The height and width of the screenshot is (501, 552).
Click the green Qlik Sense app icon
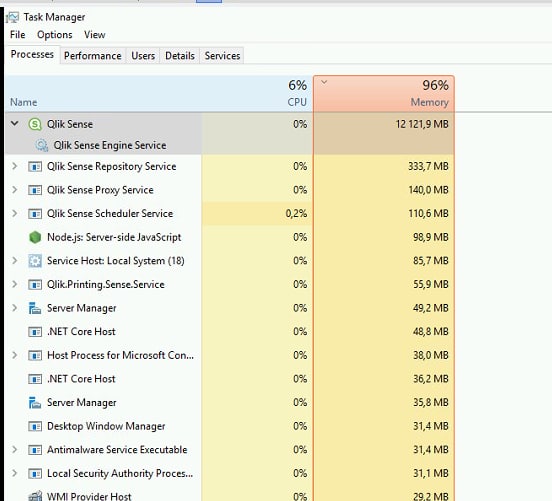[35, 124]
